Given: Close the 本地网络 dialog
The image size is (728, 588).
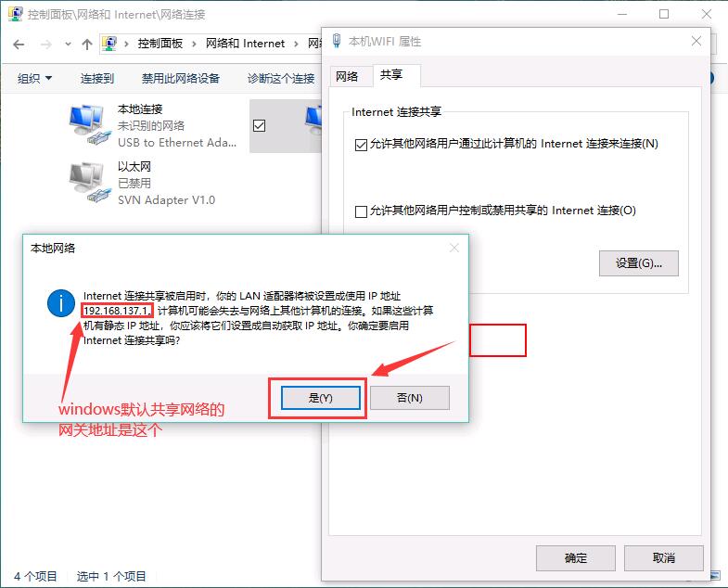Looking at the screenshot, I should point(454,248).
